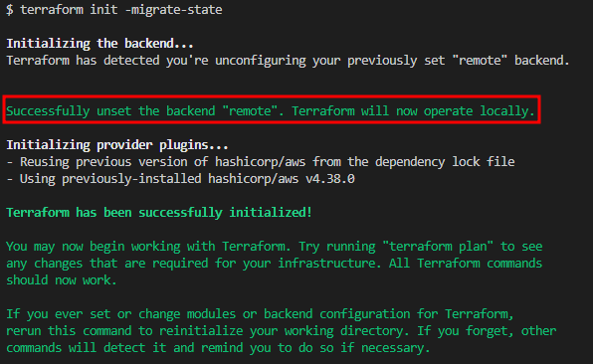Viewport: 593px width, 364px height.
Task: Click the 'should now work.' line
Action: pyautogui.click(x=62, y=280)
